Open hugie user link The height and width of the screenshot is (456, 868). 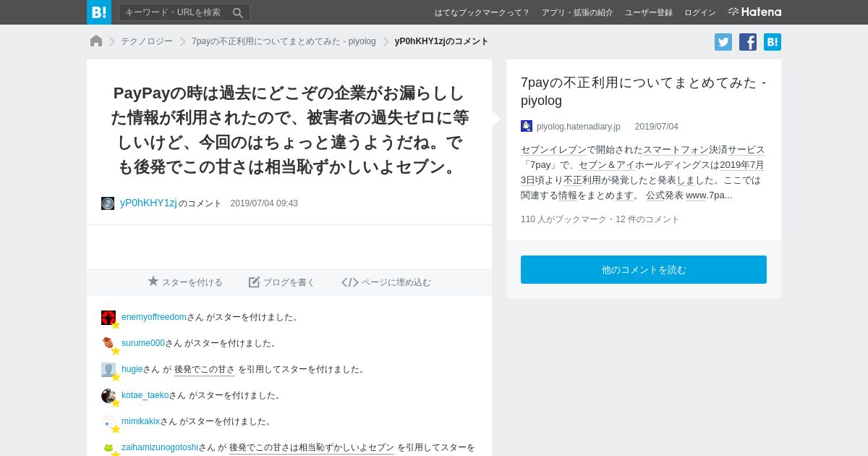tap(132, 369)
